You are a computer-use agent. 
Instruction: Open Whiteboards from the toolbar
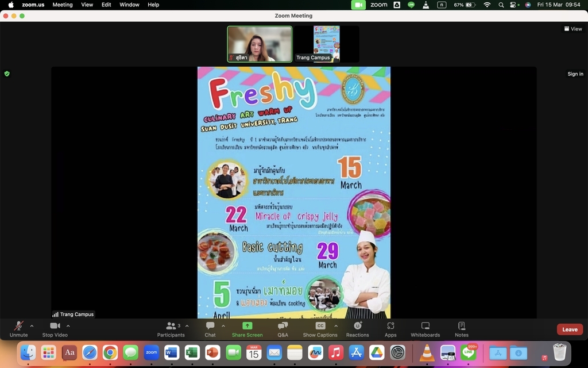pos(425,329)
